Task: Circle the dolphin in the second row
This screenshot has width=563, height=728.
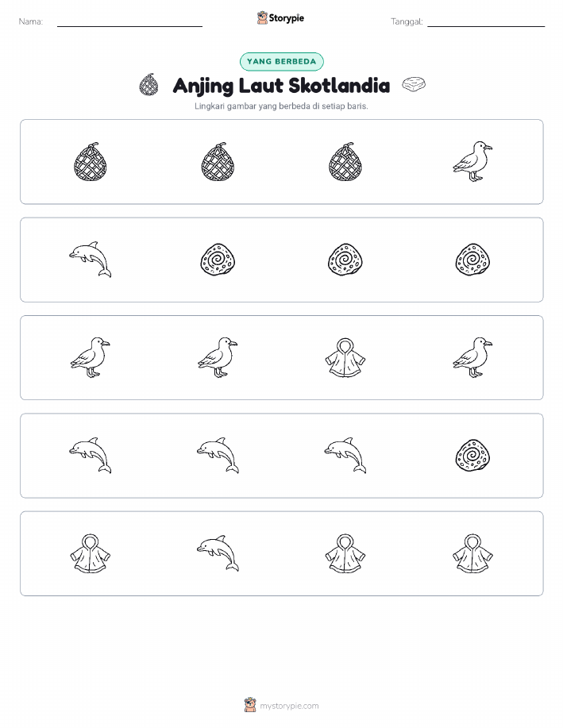Action: click(x=90, y=260)
